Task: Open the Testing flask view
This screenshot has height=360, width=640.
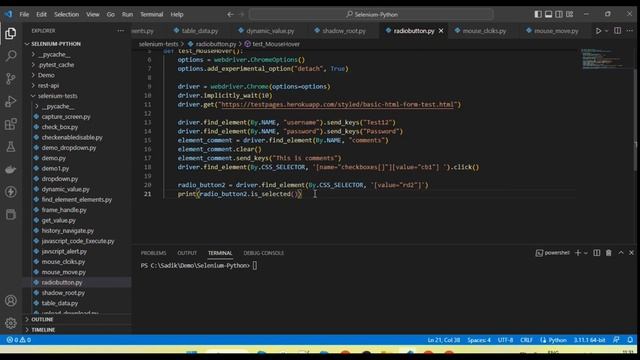Action: coord(11,147)
